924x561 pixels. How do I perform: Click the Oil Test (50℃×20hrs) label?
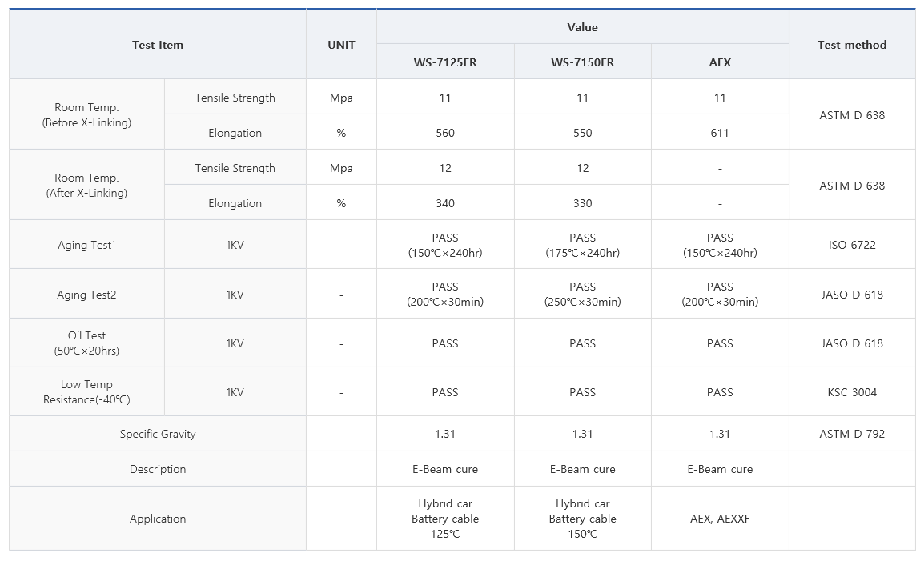click(x=86, y=343)
